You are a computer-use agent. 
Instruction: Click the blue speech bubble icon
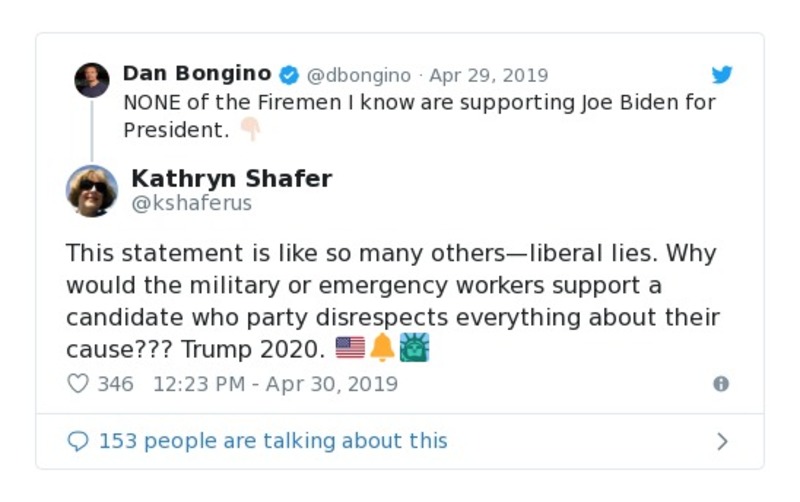pyautogui.click(x=78, y=441)
